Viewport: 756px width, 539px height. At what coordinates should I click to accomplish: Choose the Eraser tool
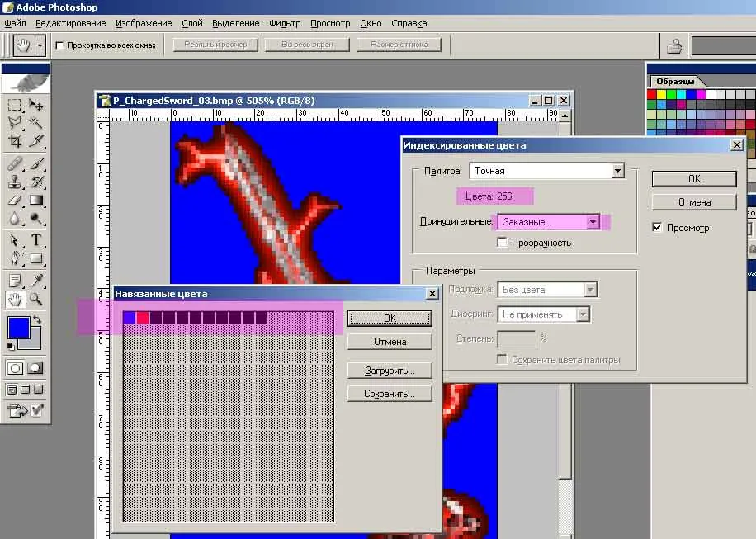pos(15,200)
